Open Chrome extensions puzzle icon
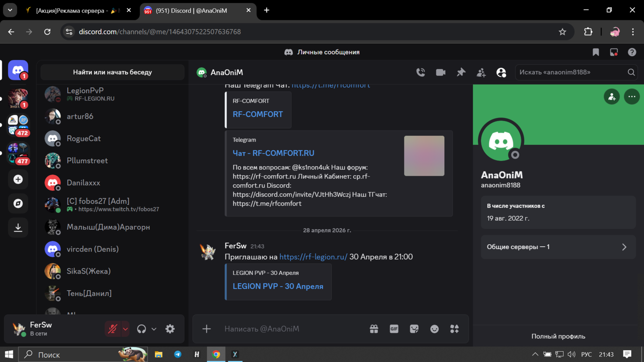 point(588,32)
